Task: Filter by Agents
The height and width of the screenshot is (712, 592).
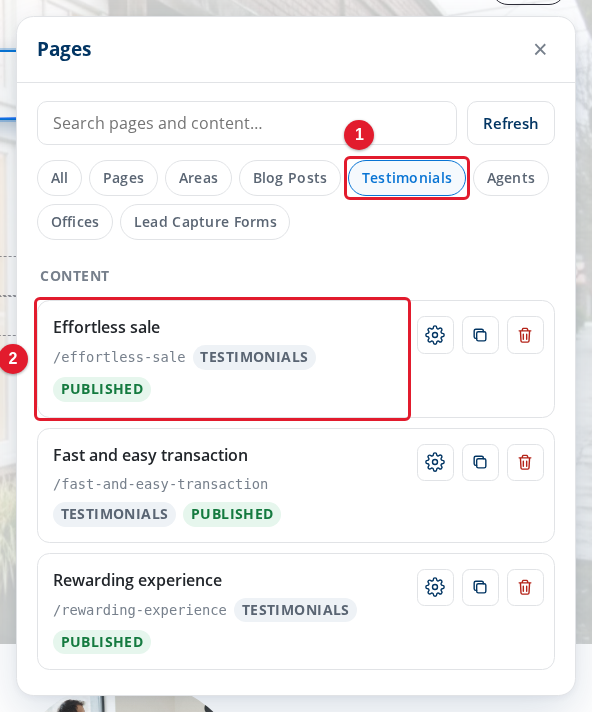Action: (511, 178)
